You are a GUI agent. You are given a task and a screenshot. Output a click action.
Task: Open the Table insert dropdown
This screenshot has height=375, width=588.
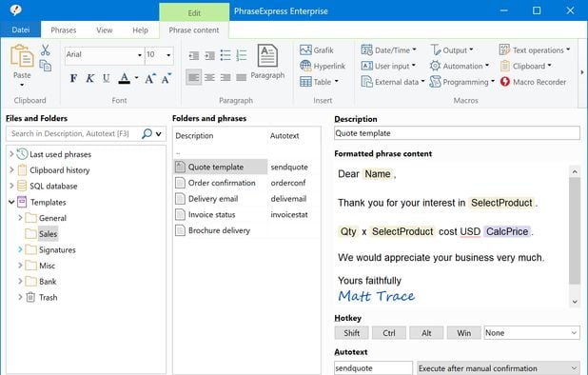tap(337, 81)
